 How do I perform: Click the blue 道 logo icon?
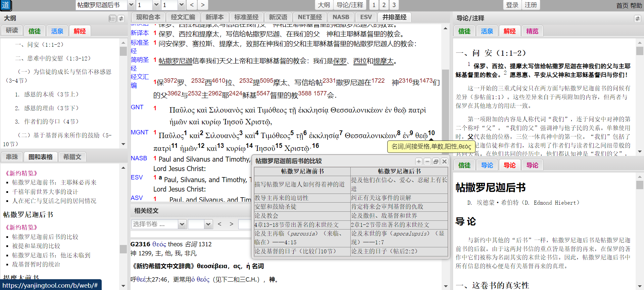pyautogui.click(x=6, y=5)
